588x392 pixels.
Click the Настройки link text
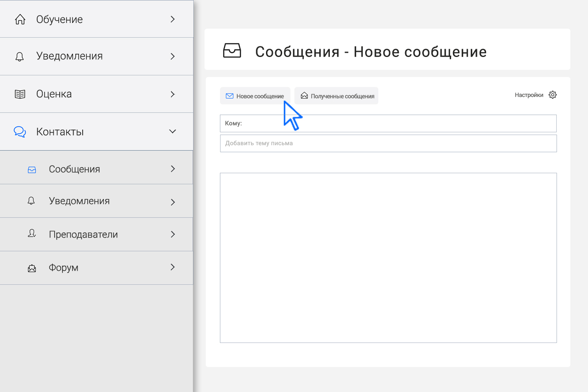[529, 95]
